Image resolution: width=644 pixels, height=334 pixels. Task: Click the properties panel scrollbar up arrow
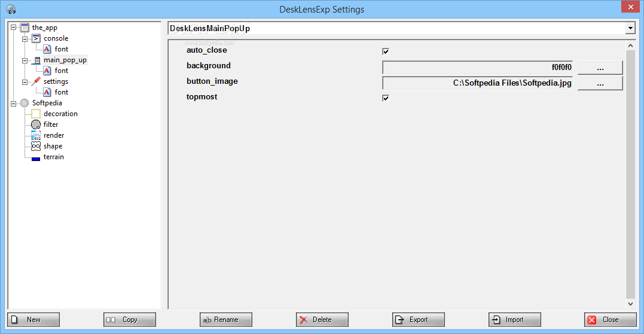630,45
